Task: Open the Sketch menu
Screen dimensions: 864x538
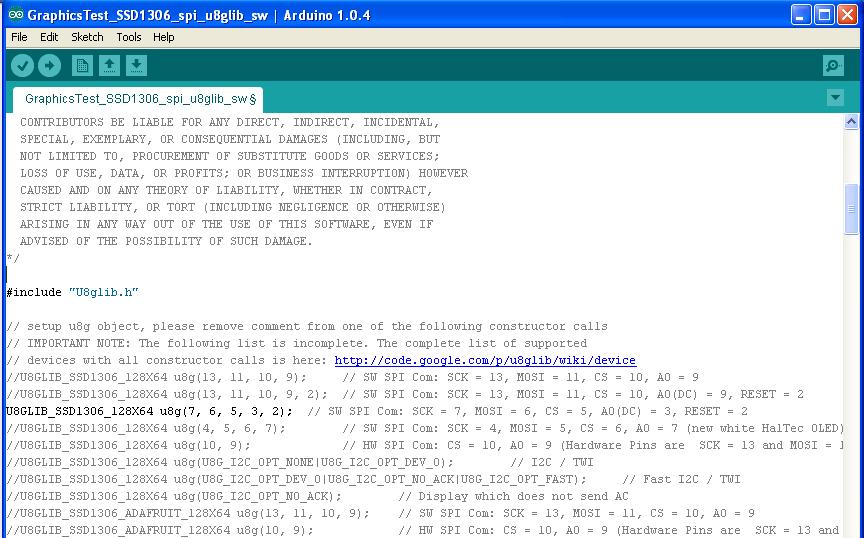Action: (x=87, y=37)
